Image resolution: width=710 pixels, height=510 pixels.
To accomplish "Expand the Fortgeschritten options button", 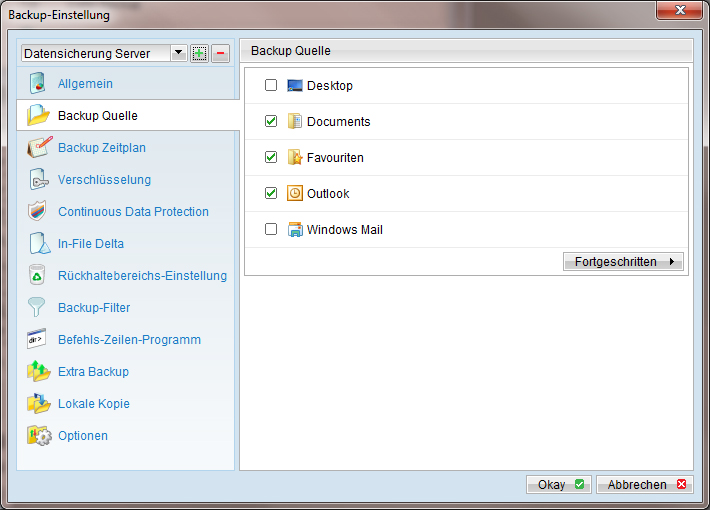I will coord(623,261).
